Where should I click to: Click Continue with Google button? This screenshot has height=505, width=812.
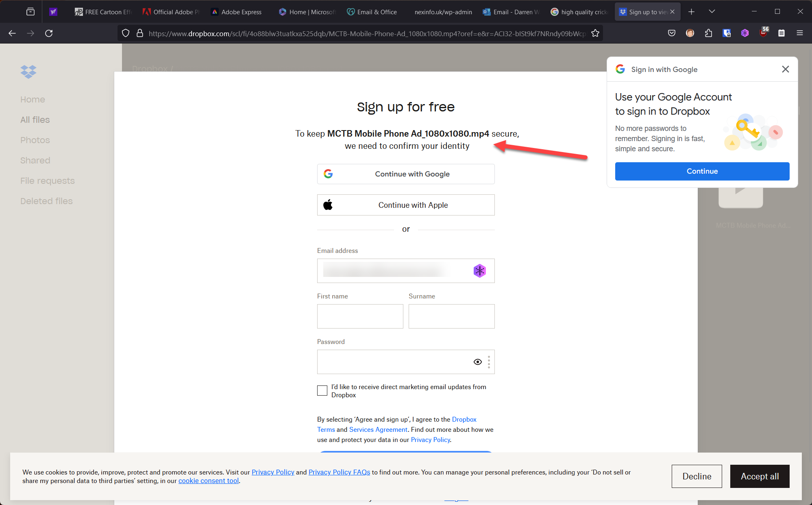point(406,174)
